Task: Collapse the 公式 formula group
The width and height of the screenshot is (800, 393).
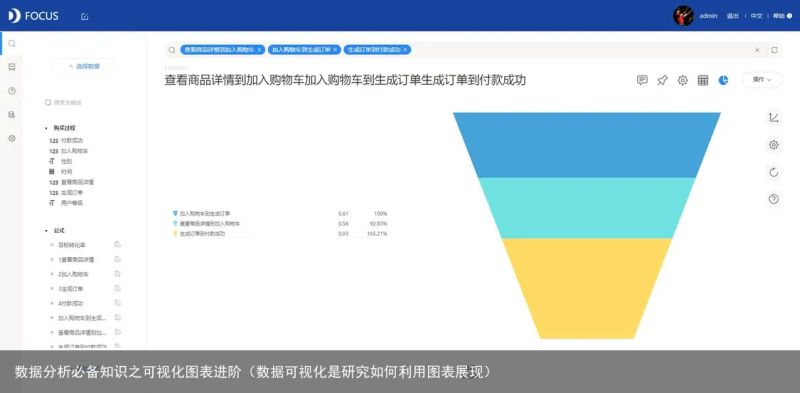Action: pyautogui.click(x=46, y=231)
